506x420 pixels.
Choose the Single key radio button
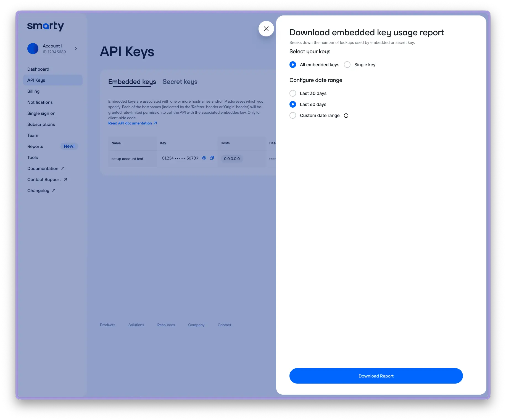click(347, 65)
